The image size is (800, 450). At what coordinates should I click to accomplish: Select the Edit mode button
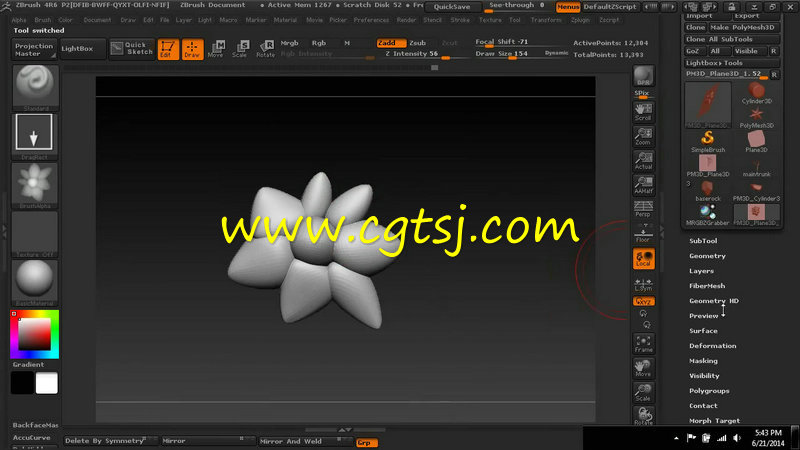pyautogui.click(x=168, y=49)
